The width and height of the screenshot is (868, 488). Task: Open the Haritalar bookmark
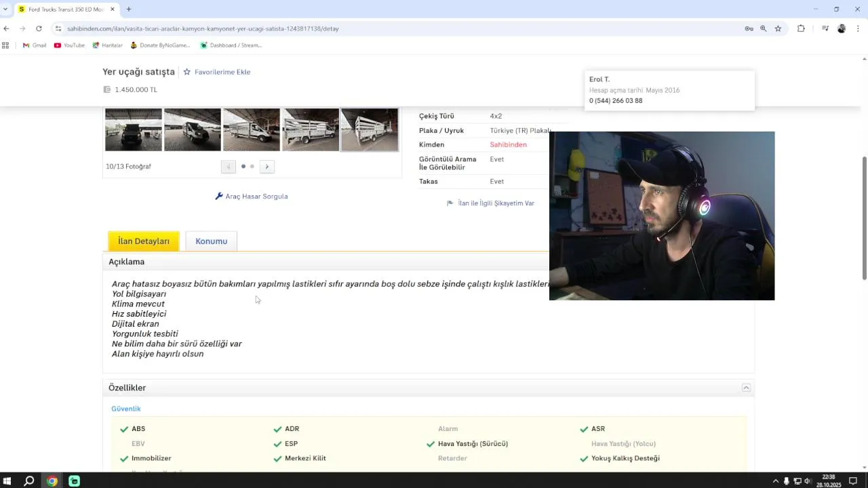tap(107, 45)
